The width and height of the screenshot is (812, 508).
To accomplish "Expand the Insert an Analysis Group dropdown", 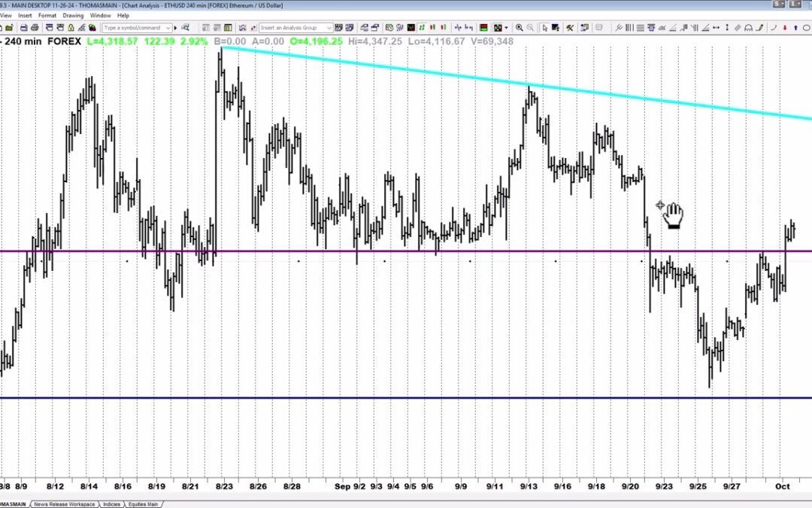I will click(329, 28).
